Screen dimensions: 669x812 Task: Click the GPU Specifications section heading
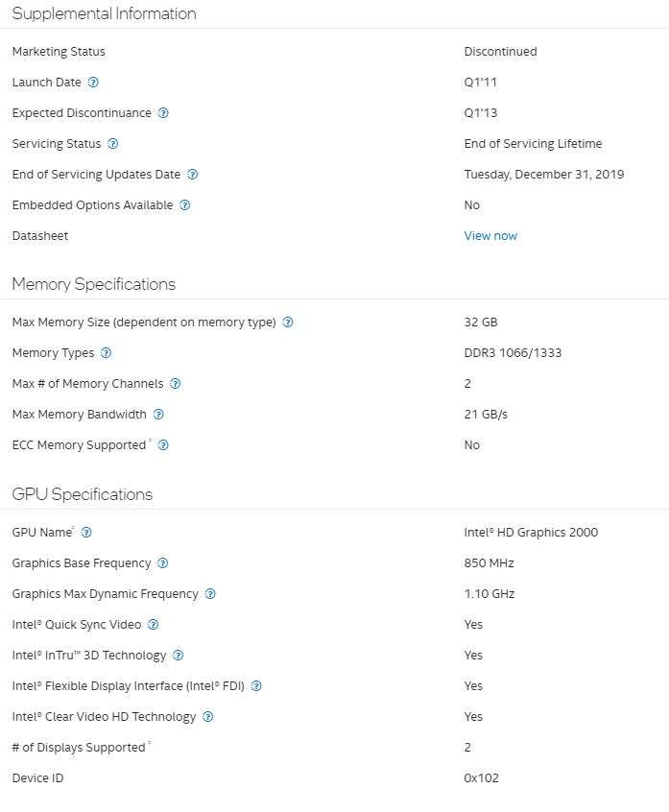tap(82, 494)
